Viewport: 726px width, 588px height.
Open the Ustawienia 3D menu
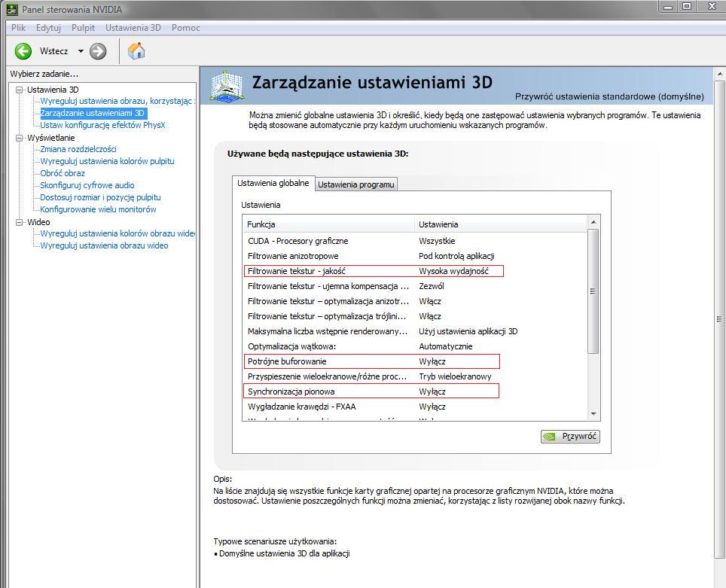[x=133, y=28]
